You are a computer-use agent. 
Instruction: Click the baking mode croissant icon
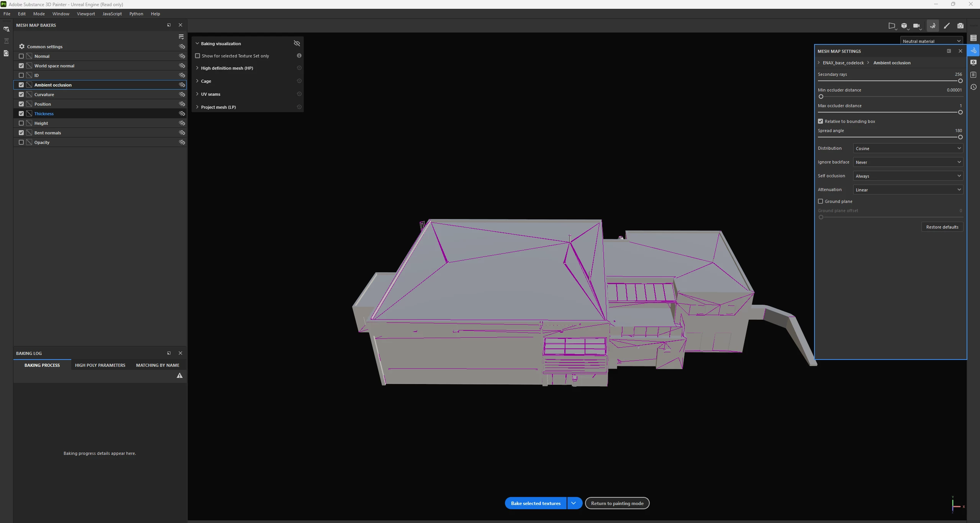point(932,26)
